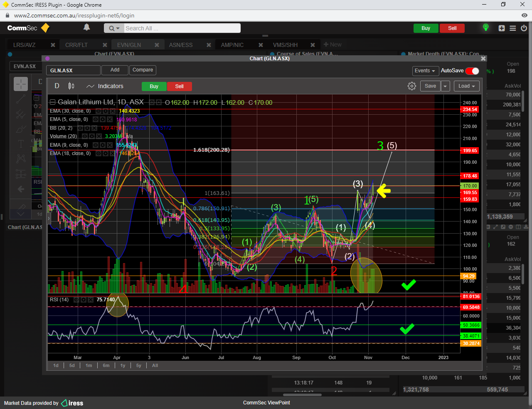This screenshot has height=409, width=532.
Task: Select the 1y time range
Action: click(123, 366)
